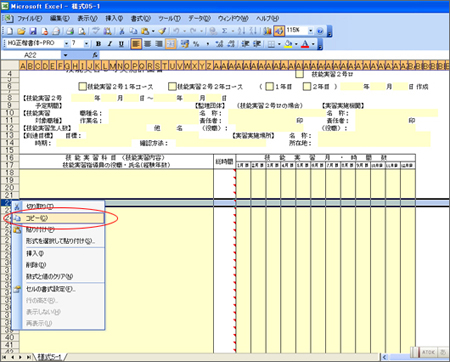
Task: Expand the Borders dropdown arrow
Action: click(x=279, y=44)
